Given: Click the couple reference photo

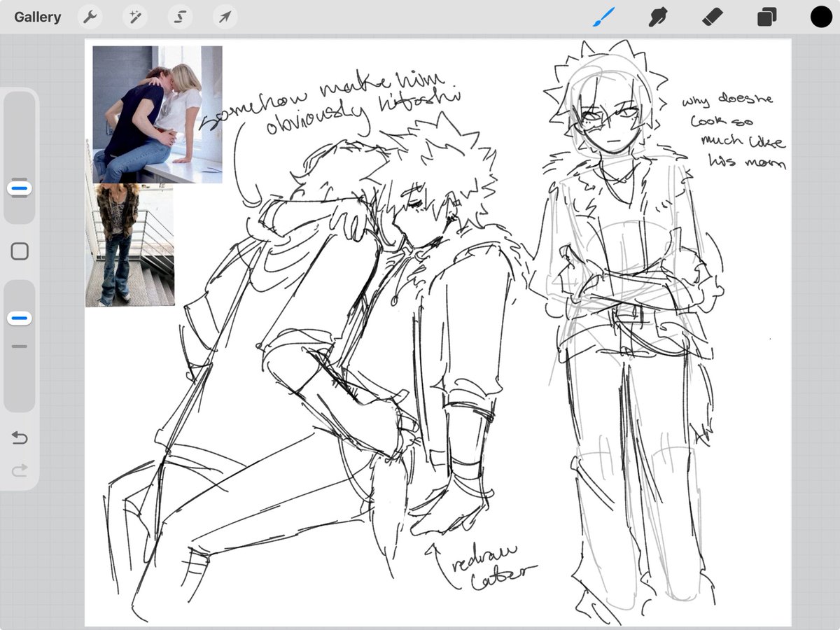Looking at the screenshot, I should click(x=157, y=115).
